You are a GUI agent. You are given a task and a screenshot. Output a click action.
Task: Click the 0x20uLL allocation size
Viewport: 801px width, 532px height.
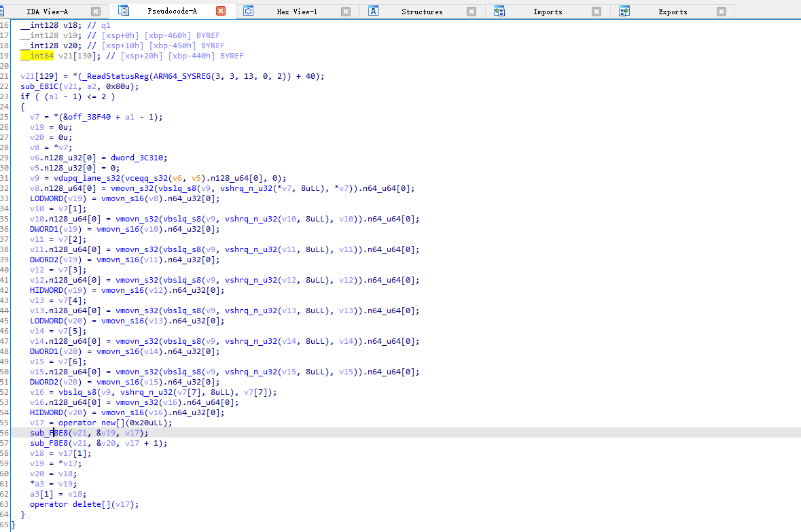(x=149, y=423)
